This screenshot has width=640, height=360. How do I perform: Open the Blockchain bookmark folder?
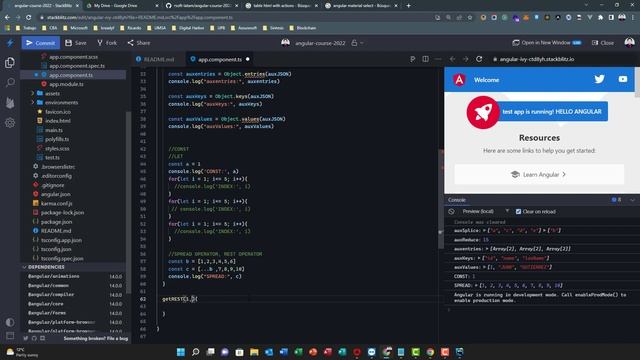point(302,28)
